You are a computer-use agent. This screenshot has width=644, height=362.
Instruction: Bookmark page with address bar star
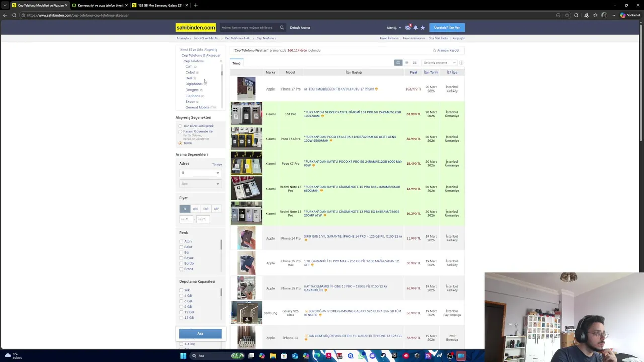tap(567, 15)
